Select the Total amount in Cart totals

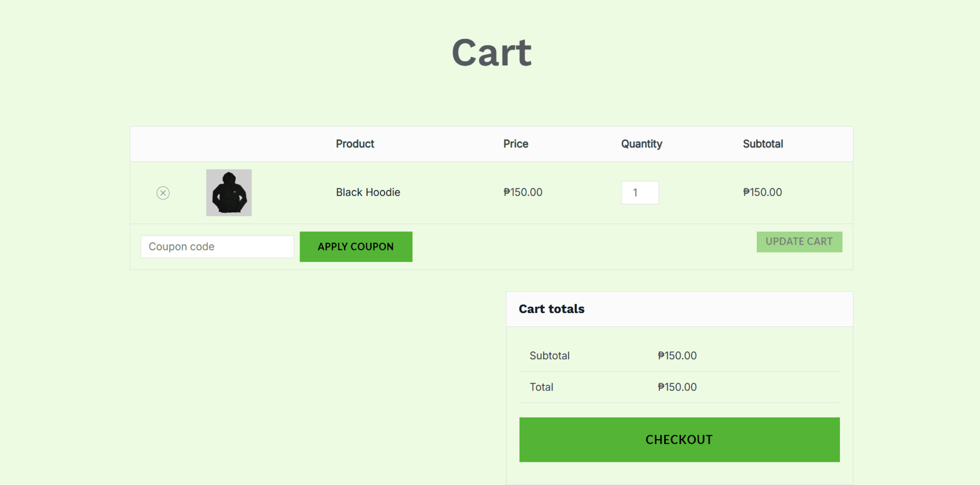tap(677, 388)
